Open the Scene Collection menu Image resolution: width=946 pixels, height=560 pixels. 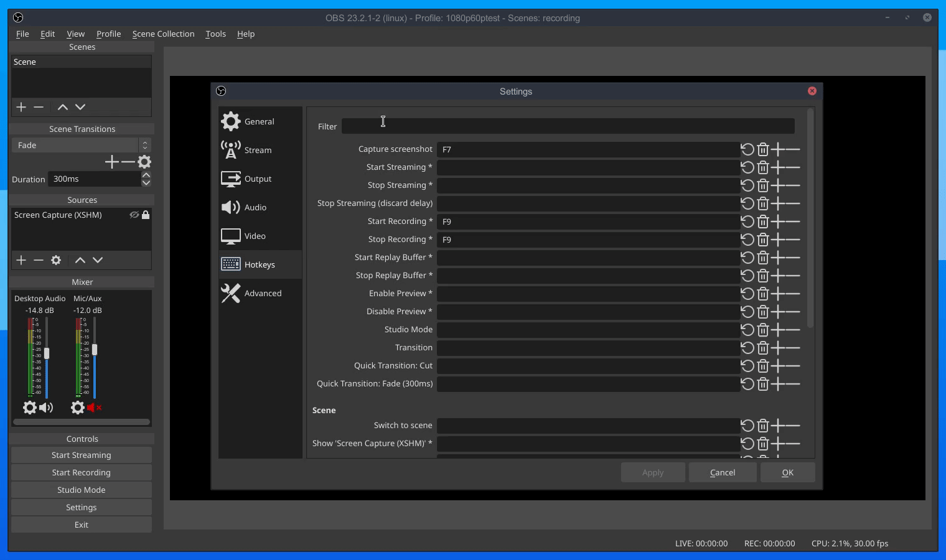164,34
